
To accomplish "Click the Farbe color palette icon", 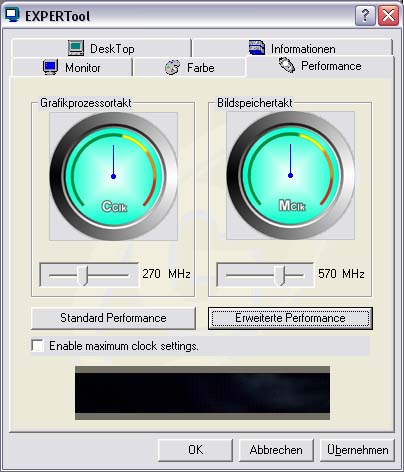I will point(172,67).
